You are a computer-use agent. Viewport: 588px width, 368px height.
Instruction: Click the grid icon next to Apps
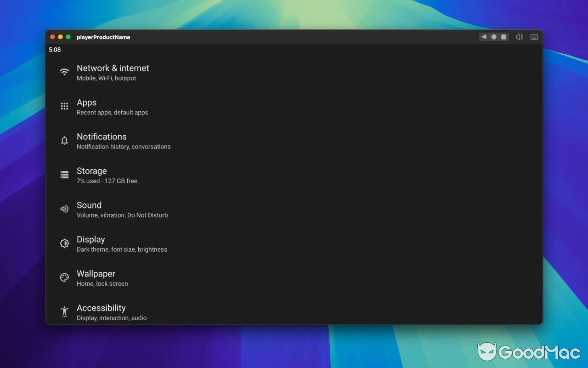(64, 106)
